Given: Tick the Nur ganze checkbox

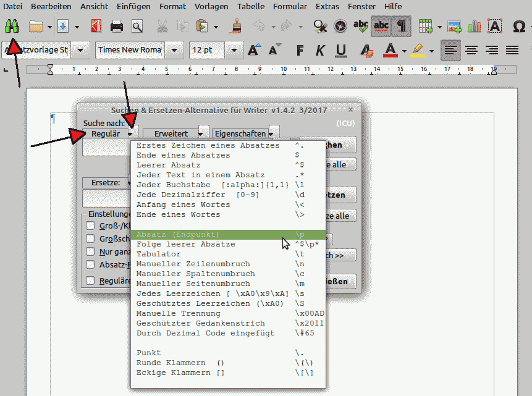Looking at the screenshot, I should pyautogui.click(x=90, y=251).
